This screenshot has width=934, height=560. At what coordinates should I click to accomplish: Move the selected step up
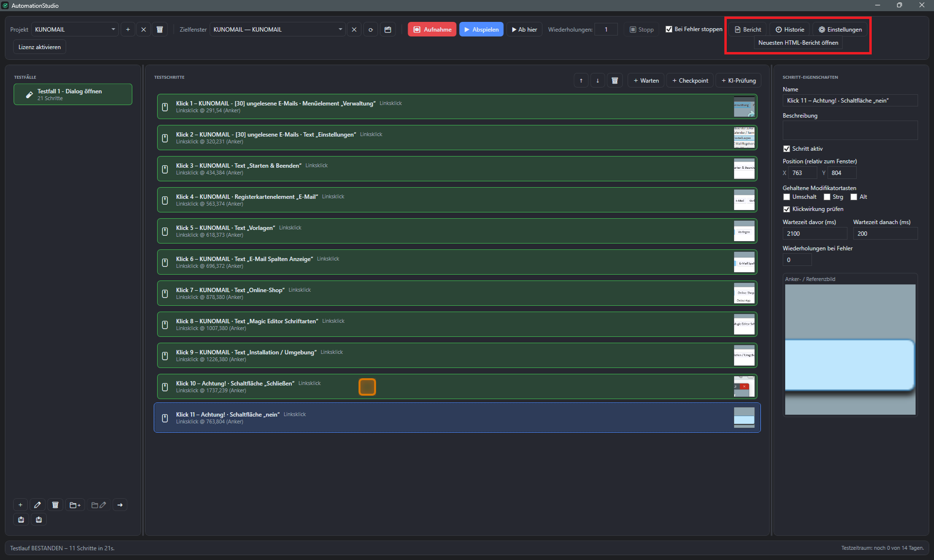[x=581, y=81]
